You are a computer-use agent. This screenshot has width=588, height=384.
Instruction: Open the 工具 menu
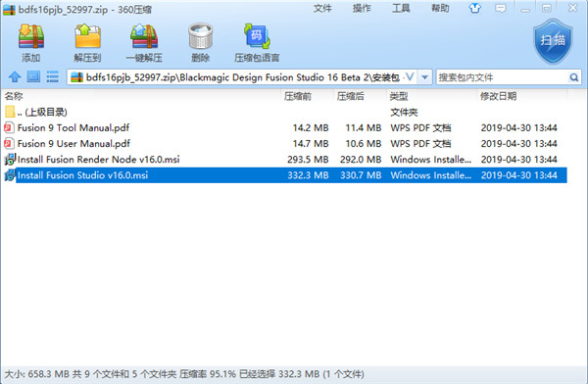(401, 8)
